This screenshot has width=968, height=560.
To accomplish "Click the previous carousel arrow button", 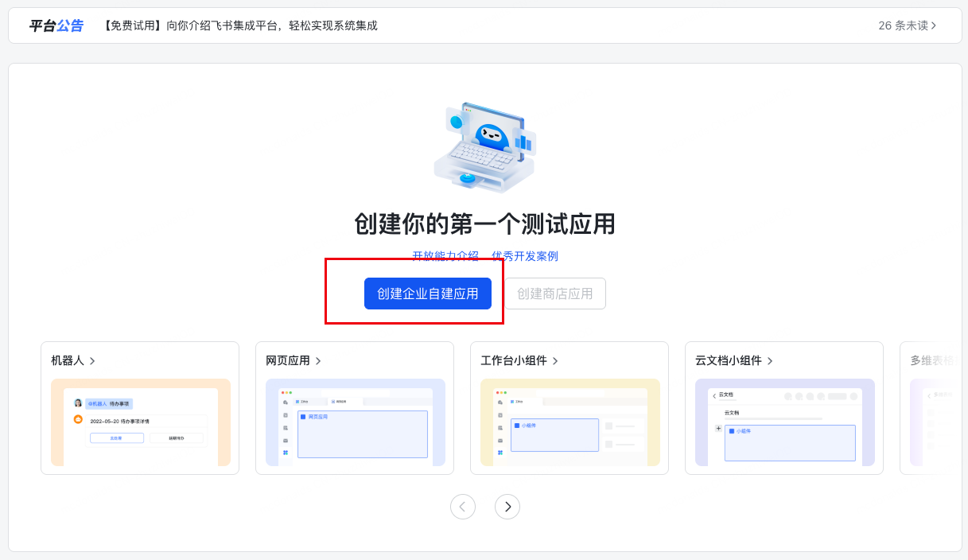I will pyautogui.click(x=463, y=507).
